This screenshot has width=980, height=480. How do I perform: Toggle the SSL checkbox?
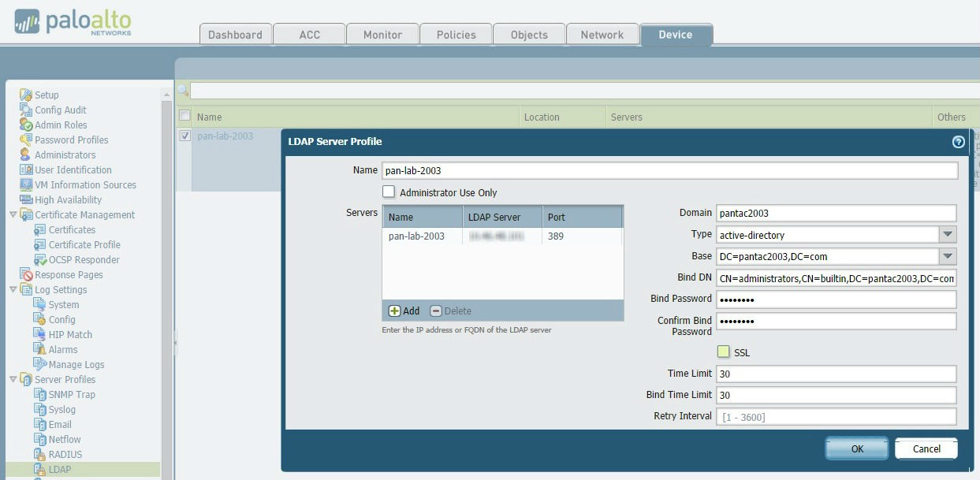point(723,352)
